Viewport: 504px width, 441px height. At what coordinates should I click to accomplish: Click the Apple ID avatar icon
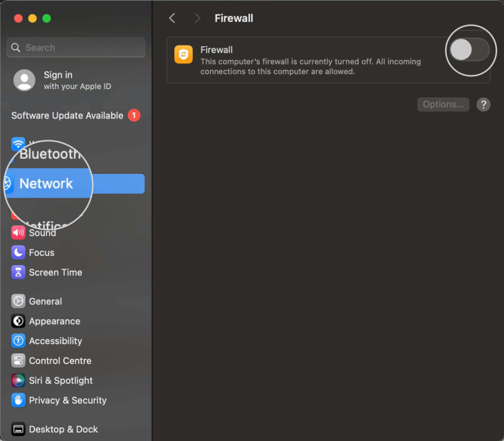(24, 80)
